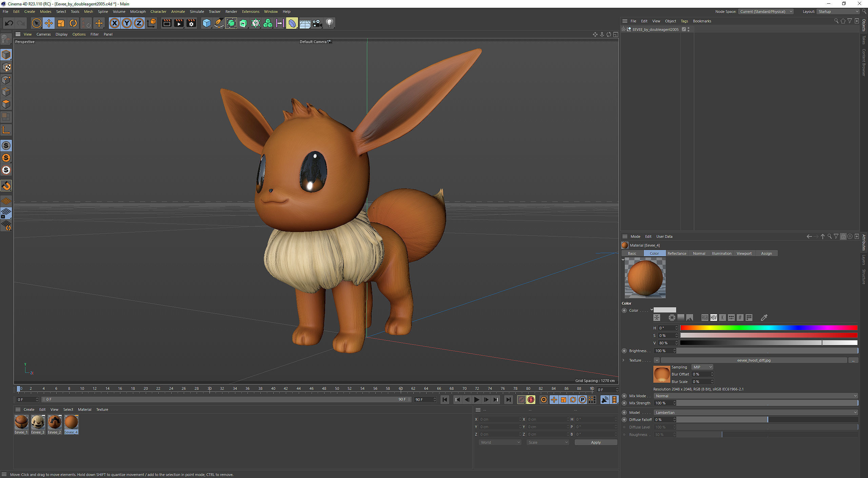Click the Mix Strength percentage field
The image size is (868, 478).
click(x=665, y=403)
